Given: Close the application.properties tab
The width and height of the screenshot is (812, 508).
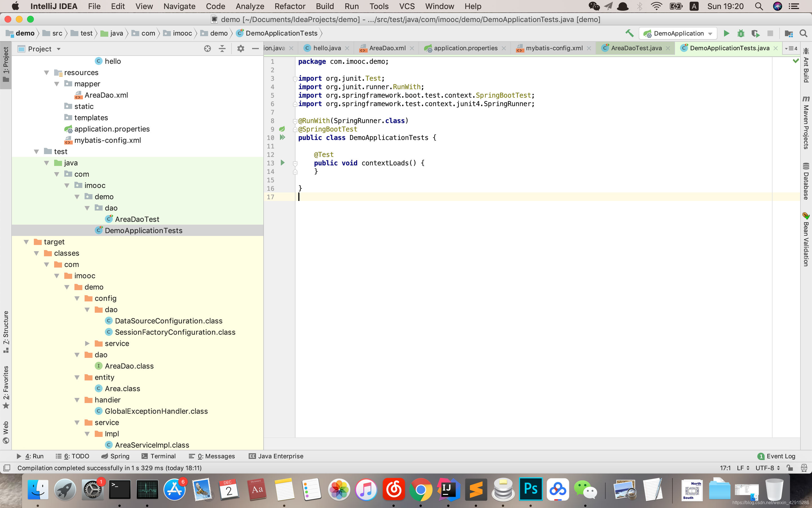Looking at the screenshot, I should pyautogui.click(x=504, y=48).
